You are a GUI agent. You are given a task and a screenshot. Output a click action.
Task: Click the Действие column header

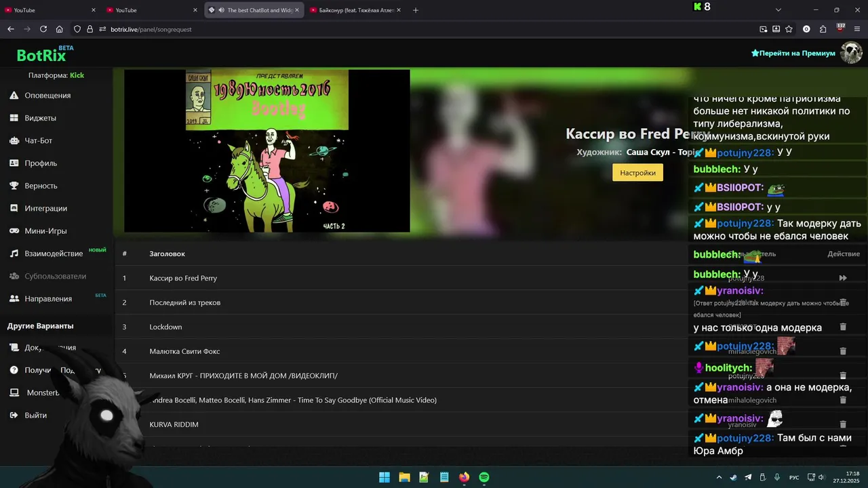(x=844, y=253)
